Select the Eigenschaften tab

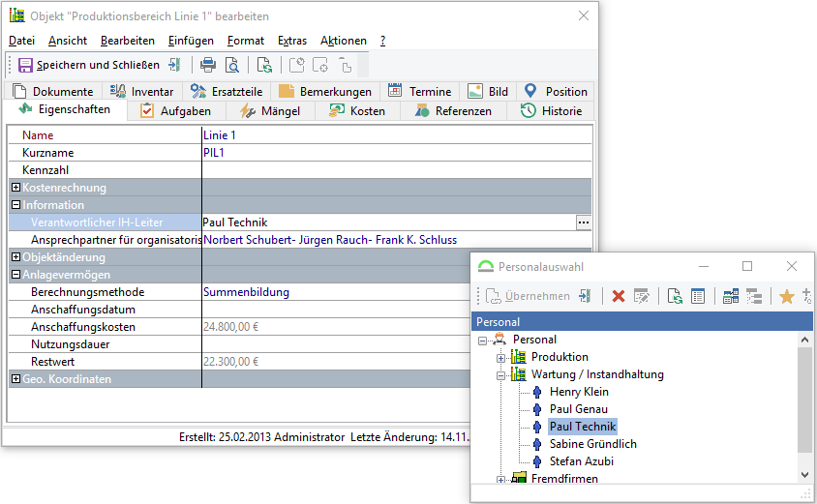[65, 109]
